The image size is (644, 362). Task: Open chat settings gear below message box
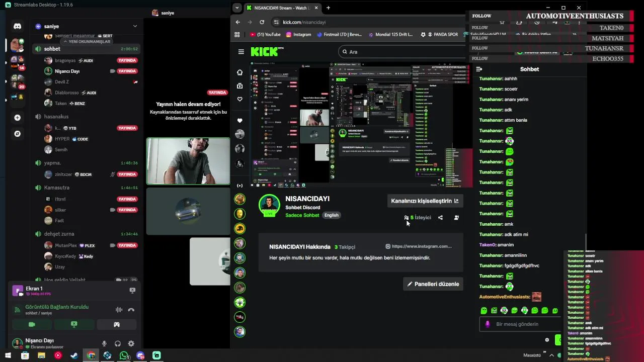547,340
